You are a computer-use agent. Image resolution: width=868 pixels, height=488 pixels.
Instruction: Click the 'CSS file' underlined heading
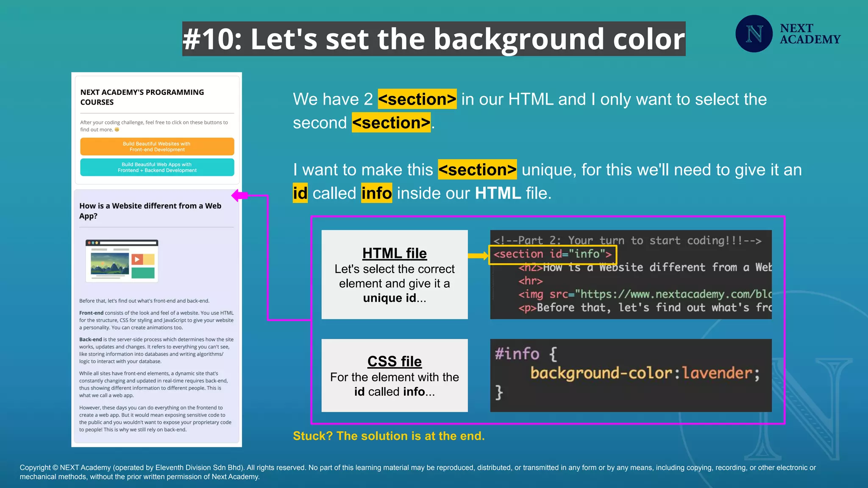click(395, 361)
